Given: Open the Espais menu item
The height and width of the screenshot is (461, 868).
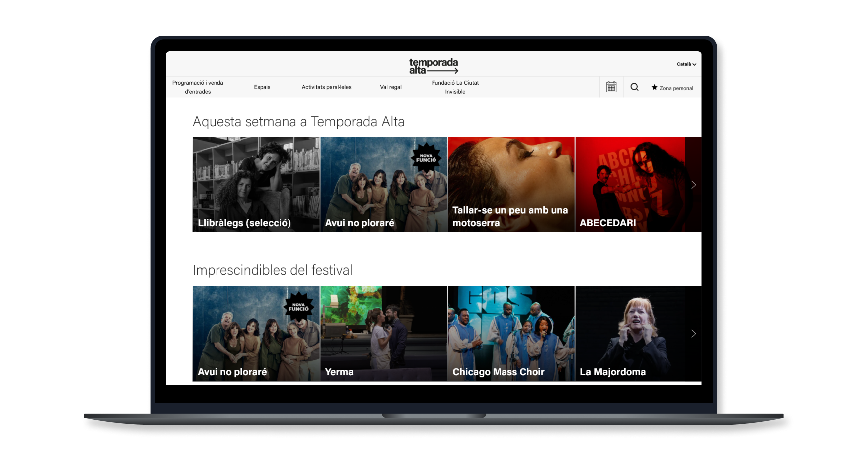Looking at the screenshot, I should point(262,87).
